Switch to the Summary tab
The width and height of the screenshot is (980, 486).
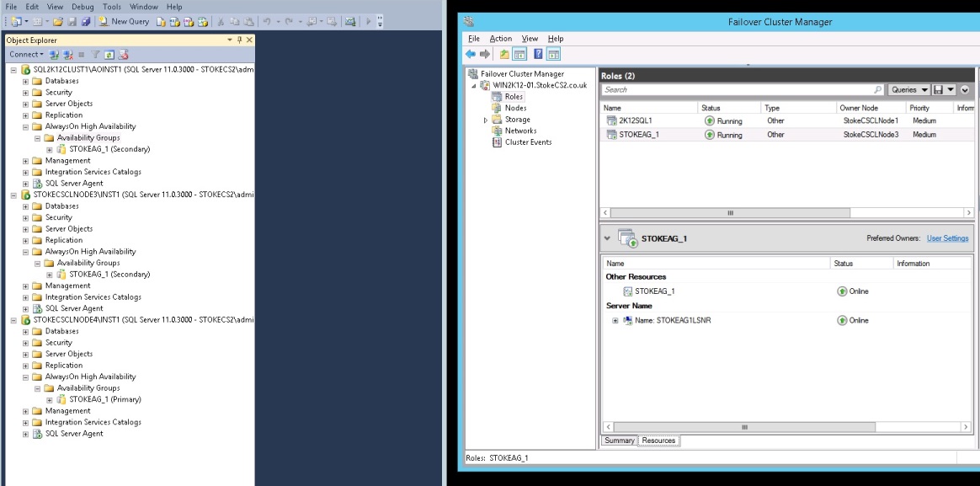pos(620,441)
